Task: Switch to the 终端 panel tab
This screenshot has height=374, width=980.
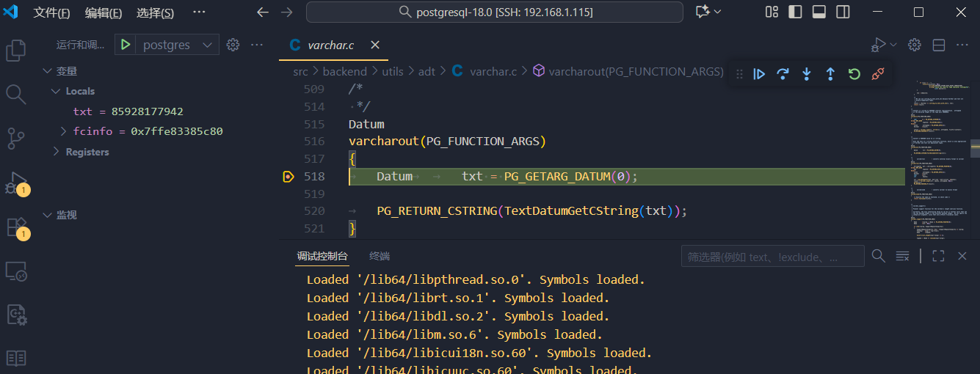Action: [380, 256]
